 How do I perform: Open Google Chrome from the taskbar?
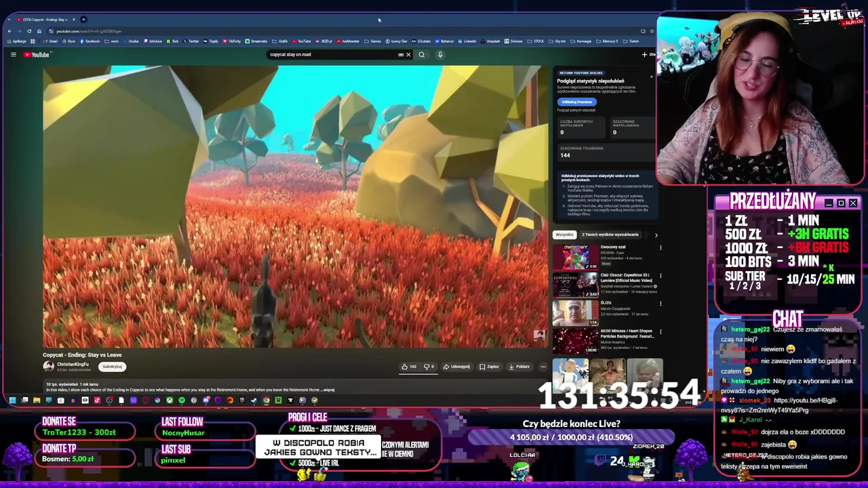click(x=267, y=400)
